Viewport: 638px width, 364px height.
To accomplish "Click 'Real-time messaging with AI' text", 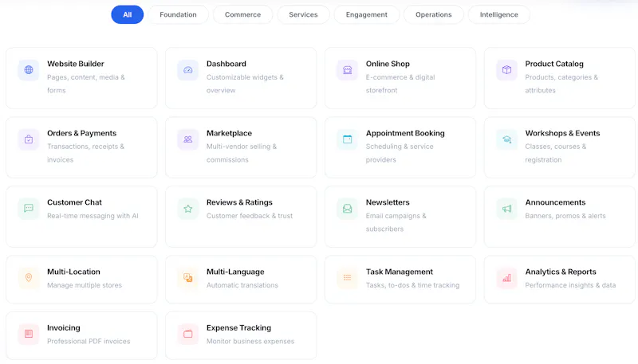I will 93,216.
